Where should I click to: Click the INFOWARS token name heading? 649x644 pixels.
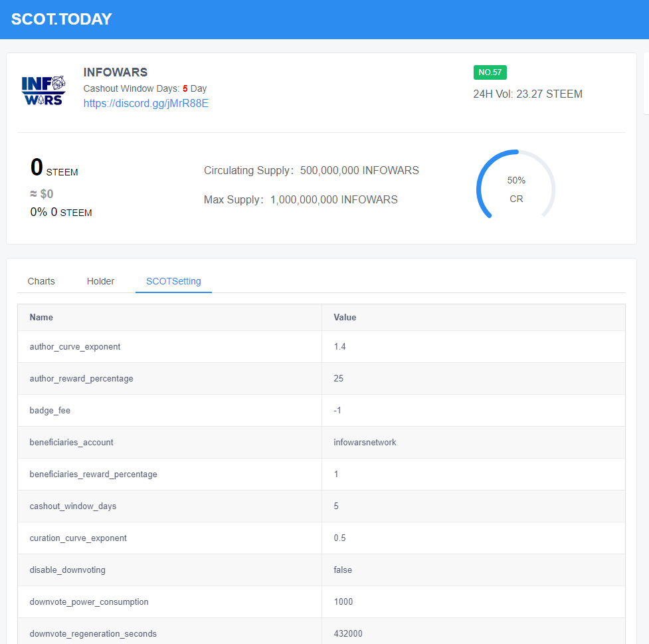point(116,72)
